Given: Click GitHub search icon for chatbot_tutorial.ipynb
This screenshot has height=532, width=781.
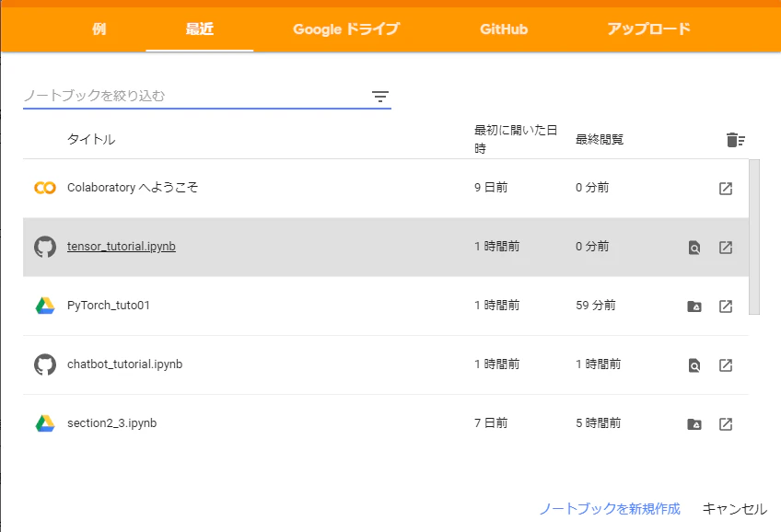Looking at the screenshot, I should [x=694, y=365].
